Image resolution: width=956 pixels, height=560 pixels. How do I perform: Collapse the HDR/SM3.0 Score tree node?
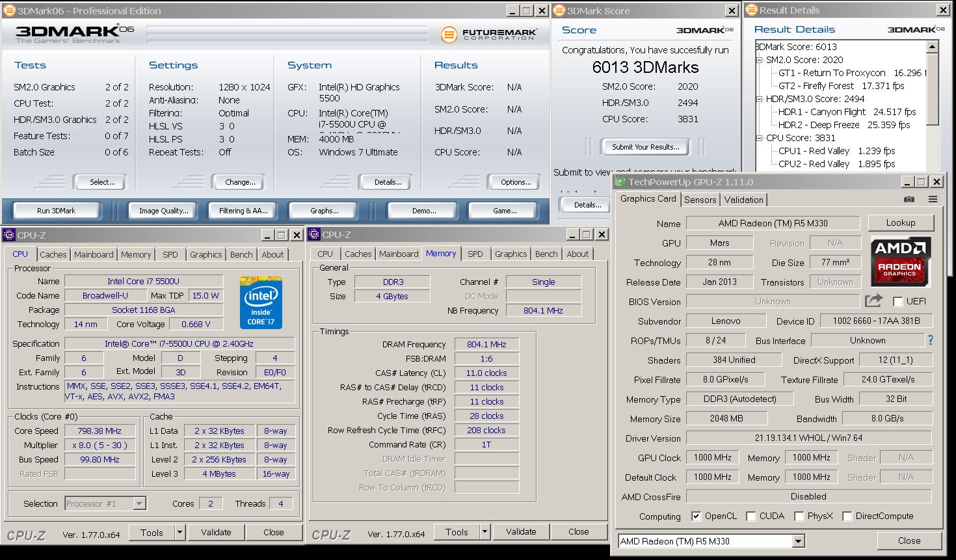point(759,99)
